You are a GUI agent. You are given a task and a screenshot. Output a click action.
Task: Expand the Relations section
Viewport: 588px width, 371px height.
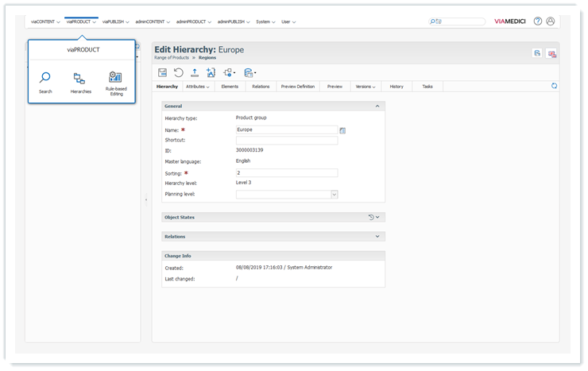(x=377, y=236)
